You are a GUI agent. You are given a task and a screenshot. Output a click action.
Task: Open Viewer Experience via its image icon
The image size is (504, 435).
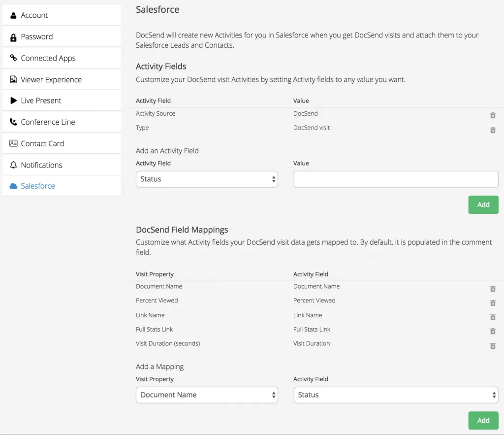coord(13,79)
